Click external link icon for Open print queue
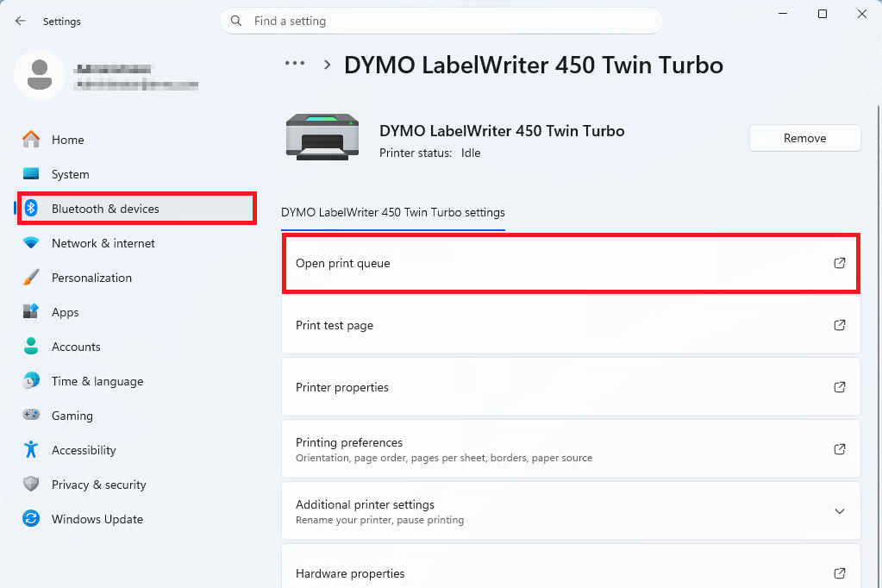This screenshot has width=882, height=588. click(839, 263)
